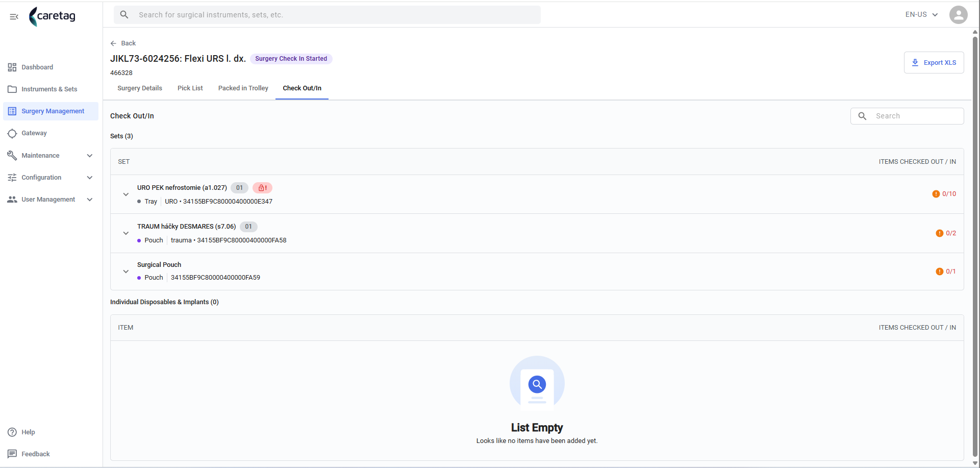The height and width of the screenshot is (468, 980).
Task: Click the Help question mark icon
Action: pyautogui.click(x=12, y=432)
